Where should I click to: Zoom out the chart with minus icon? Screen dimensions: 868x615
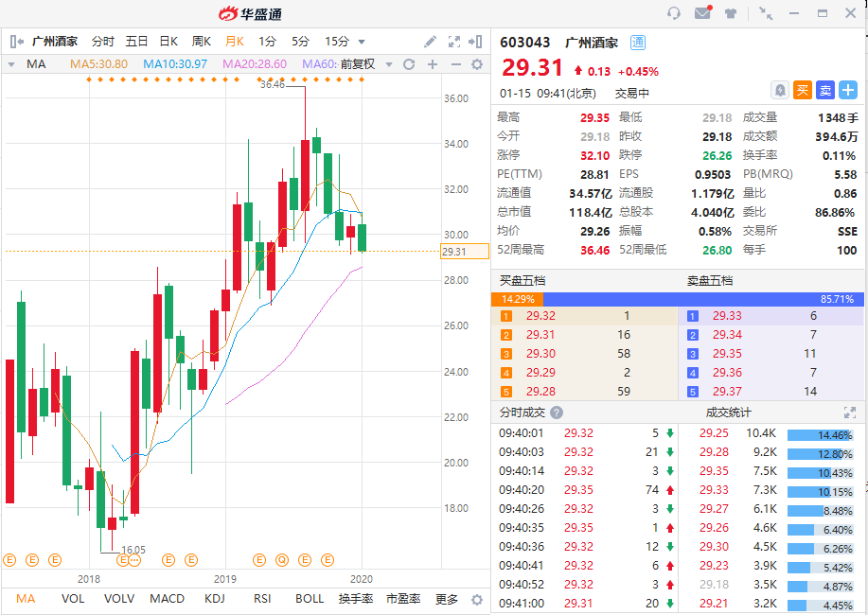point(455,64)
